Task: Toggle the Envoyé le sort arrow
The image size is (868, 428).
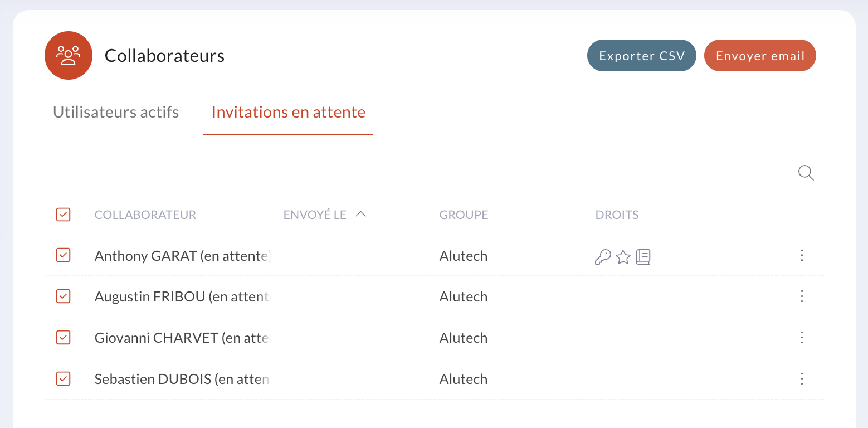Action: tap(360, 214)
